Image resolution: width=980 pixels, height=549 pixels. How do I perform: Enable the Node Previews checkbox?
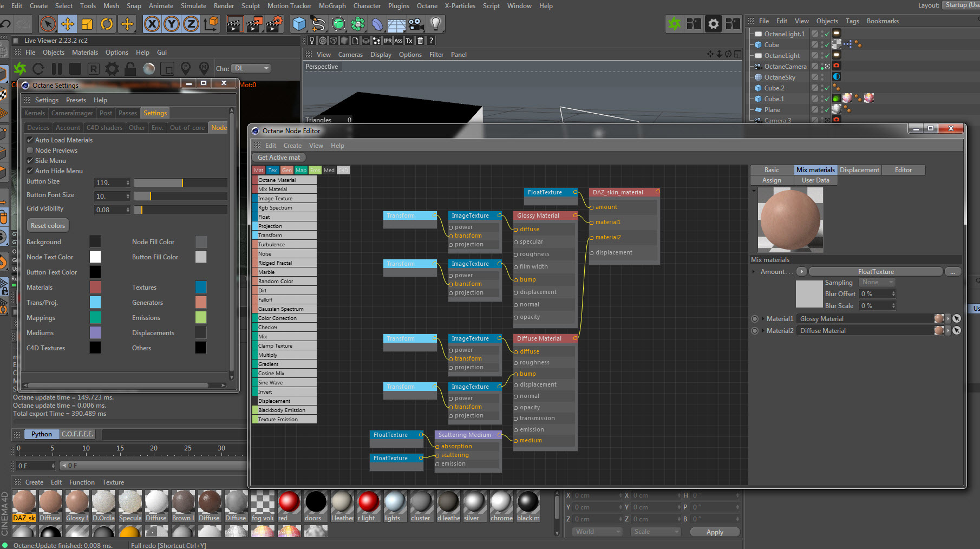(x=30, y=150)
